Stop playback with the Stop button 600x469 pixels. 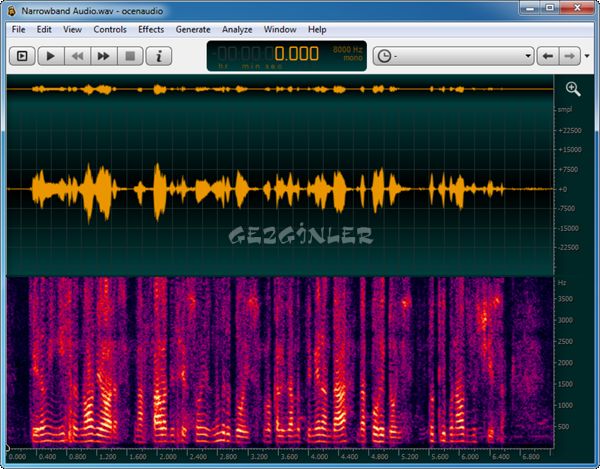[130, 56]
